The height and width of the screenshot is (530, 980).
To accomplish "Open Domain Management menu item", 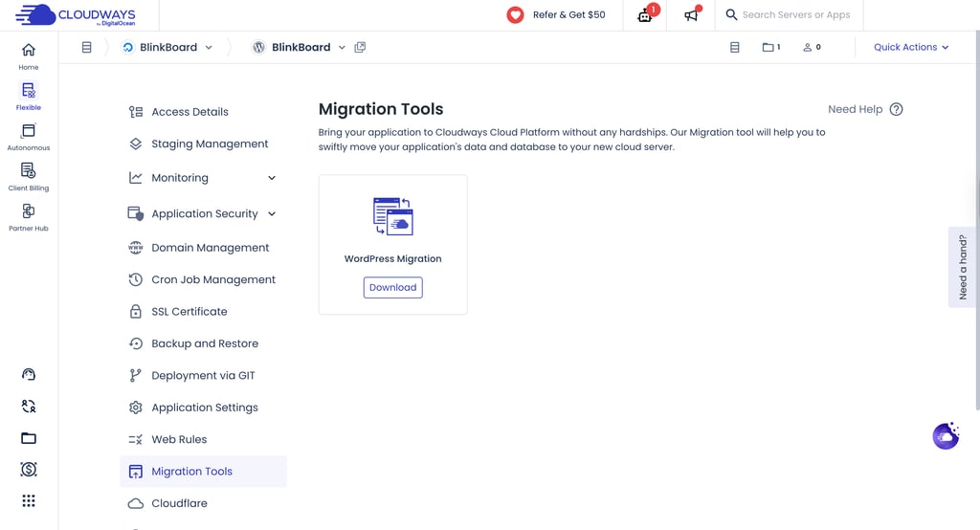I will [203, 248].
